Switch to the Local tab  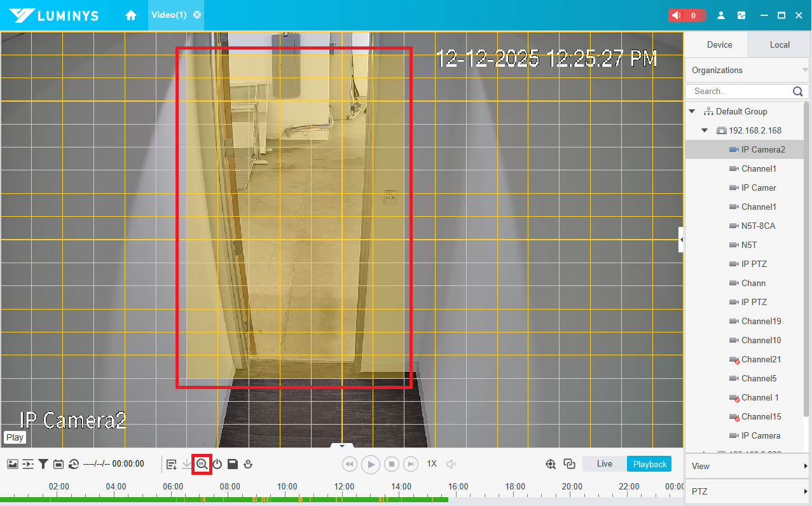point(780,44)
